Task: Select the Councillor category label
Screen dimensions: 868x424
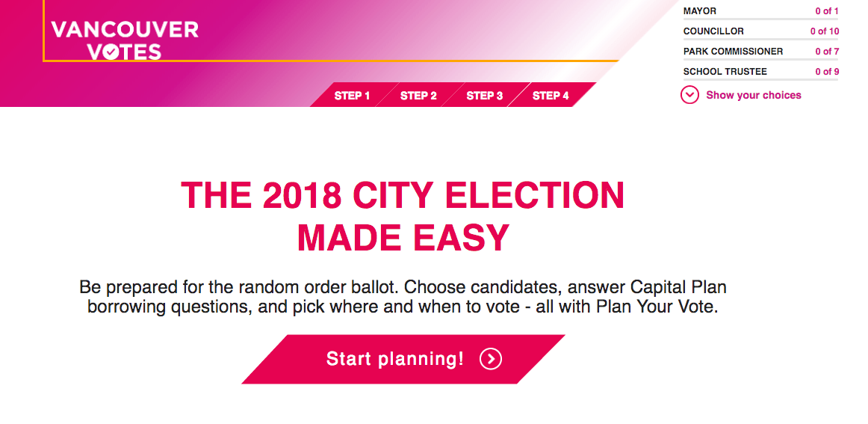Action: tap(713, 31)
